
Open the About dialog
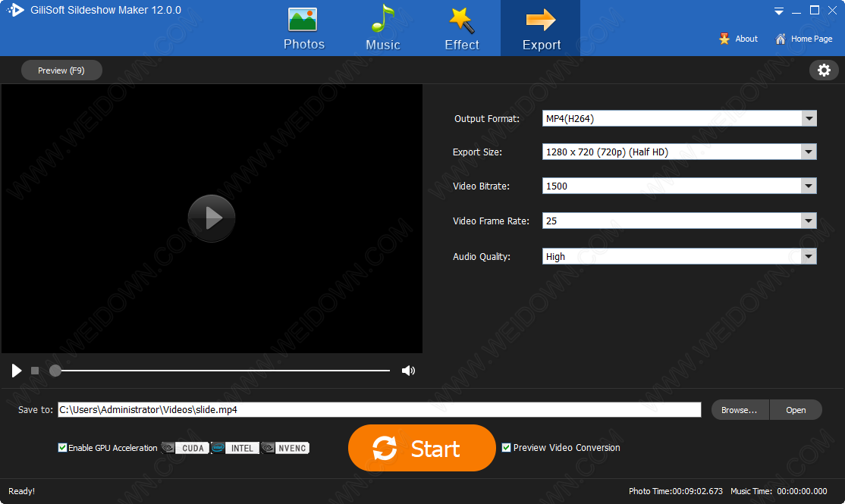coord(738,39)
